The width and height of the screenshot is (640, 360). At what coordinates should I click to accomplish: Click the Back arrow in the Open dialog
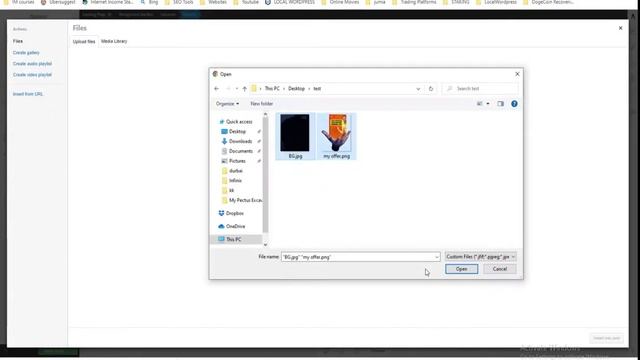click(217, 89)
